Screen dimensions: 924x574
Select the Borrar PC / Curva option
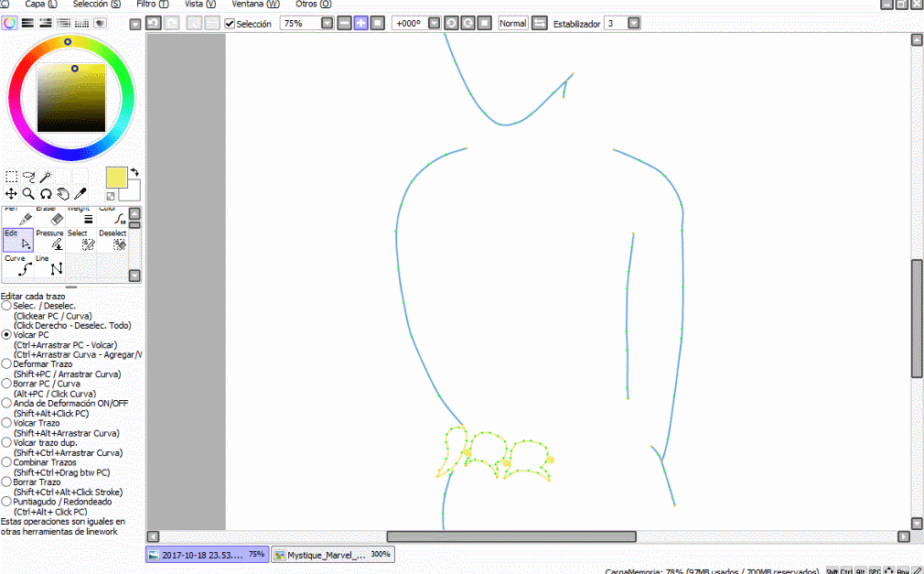click(6, 384)
